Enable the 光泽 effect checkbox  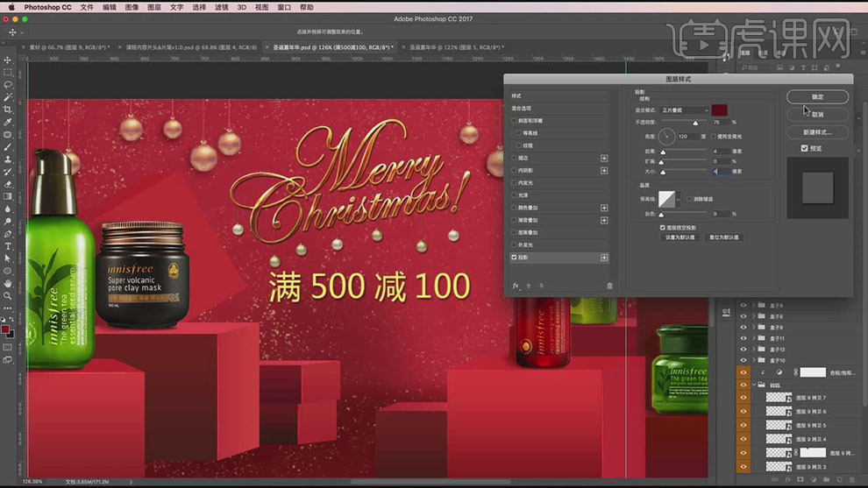click(x=514, y=195)
